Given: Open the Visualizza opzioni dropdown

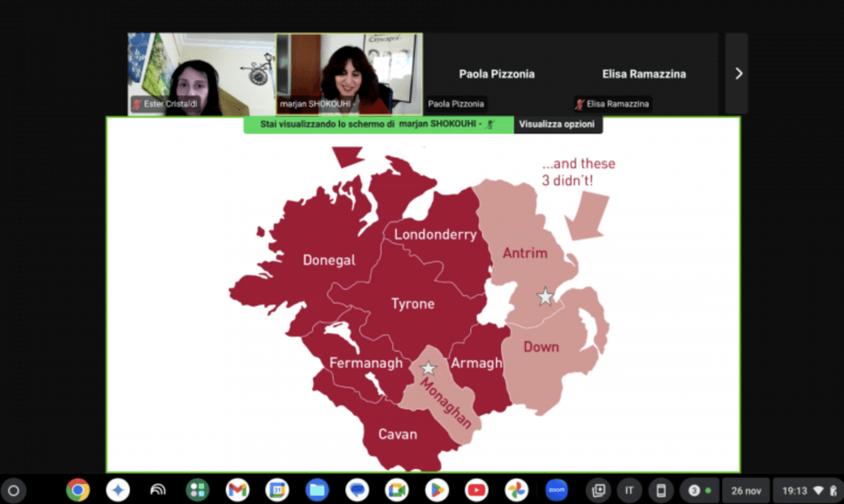Looking at the screenshot, I should pyautogui.click(x=558, y=124).
